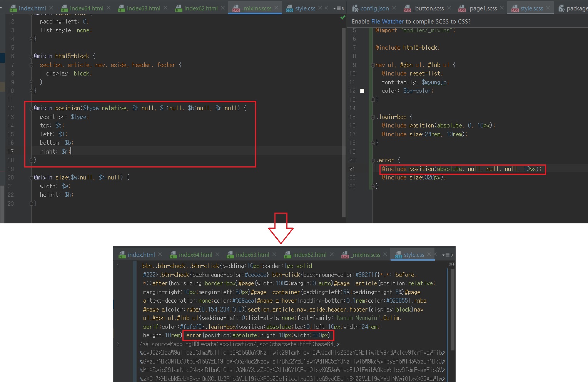The height and width of the screenshot is (382, 588).
Task: Click the $myungjo variable reference
Action: [434, 82]
